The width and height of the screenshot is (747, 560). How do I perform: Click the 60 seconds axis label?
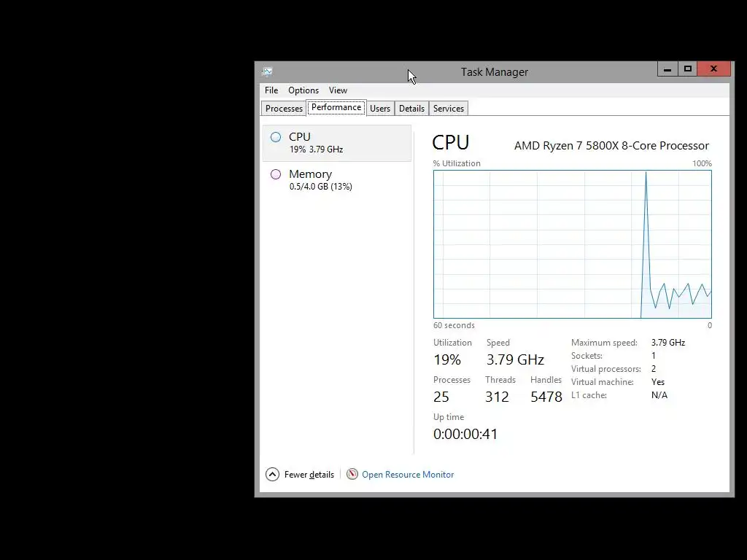tap(454, 325)
